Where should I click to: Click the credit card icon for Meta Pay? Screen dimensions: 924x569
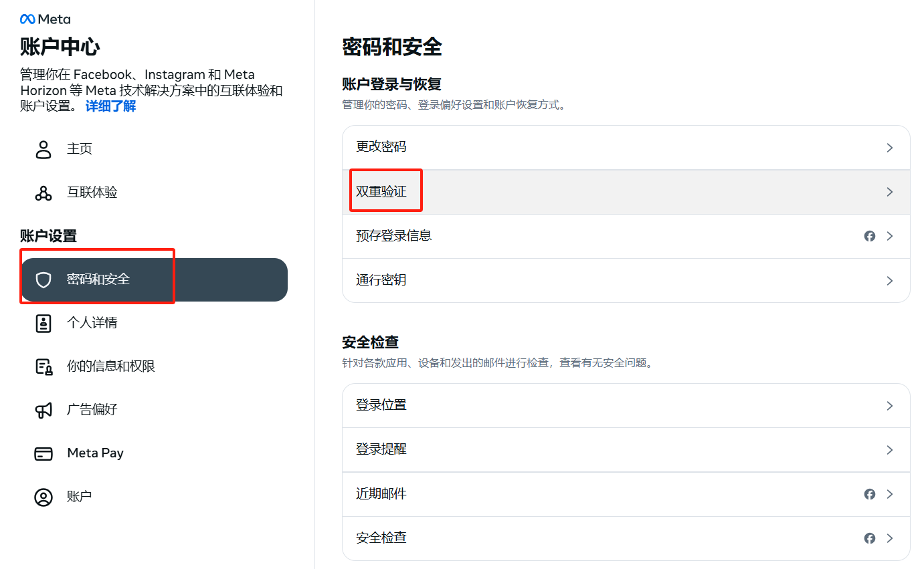point(43,453)
